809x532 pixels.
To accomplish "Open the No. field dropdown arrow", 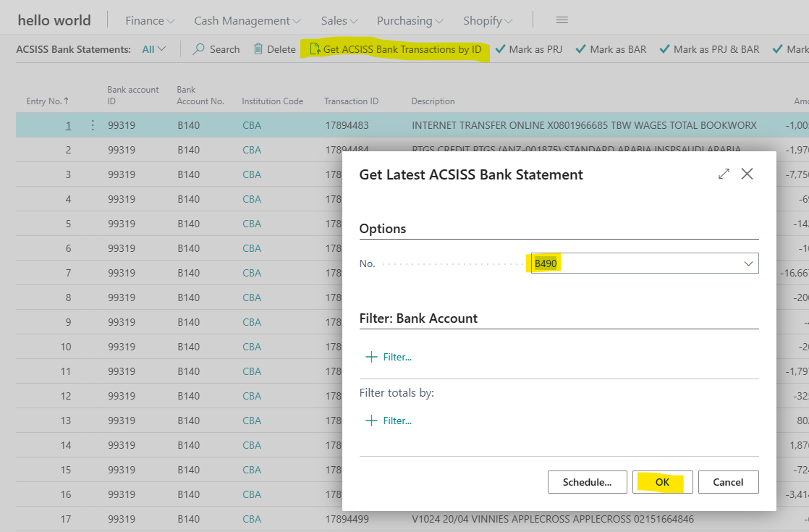I will (748, 263).
